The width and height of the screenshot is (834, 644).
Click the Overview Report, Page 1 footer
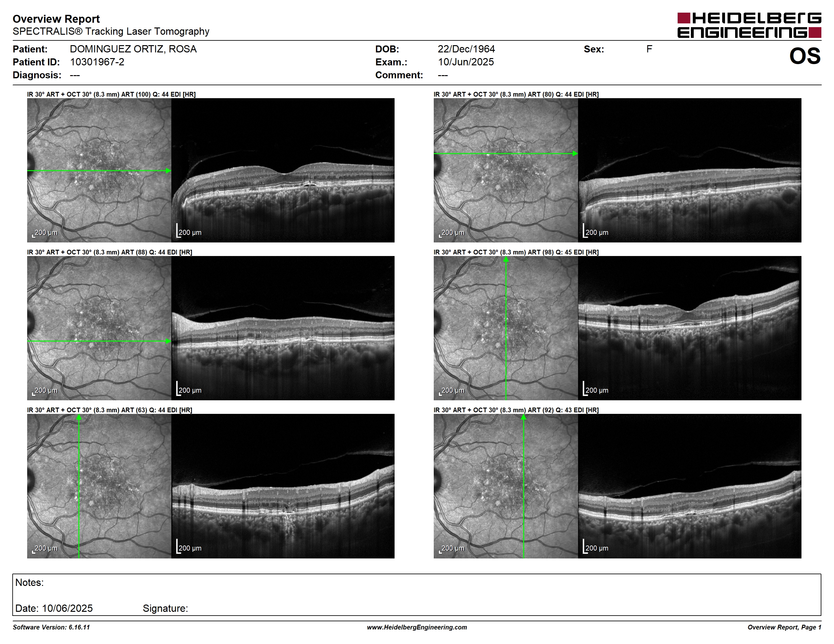click(x=784, y=627)
